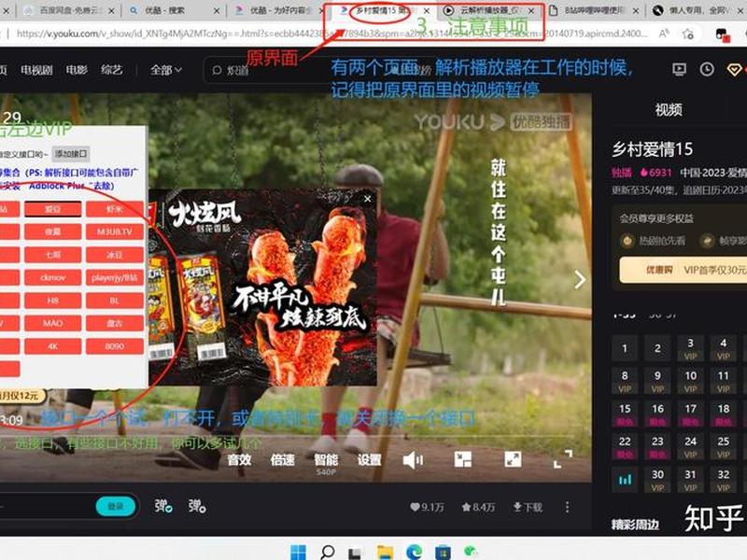Click the browser address bar URL

(x=331, y=34)
